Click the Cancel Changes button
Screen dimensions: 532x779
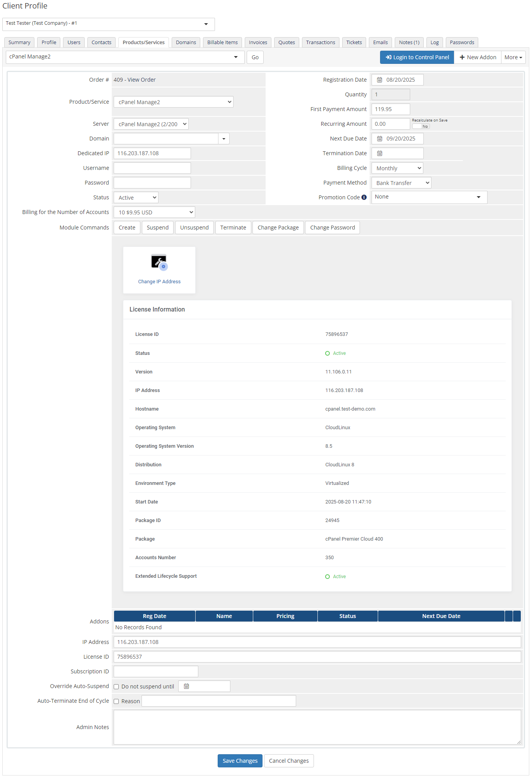tap(289, 761)
